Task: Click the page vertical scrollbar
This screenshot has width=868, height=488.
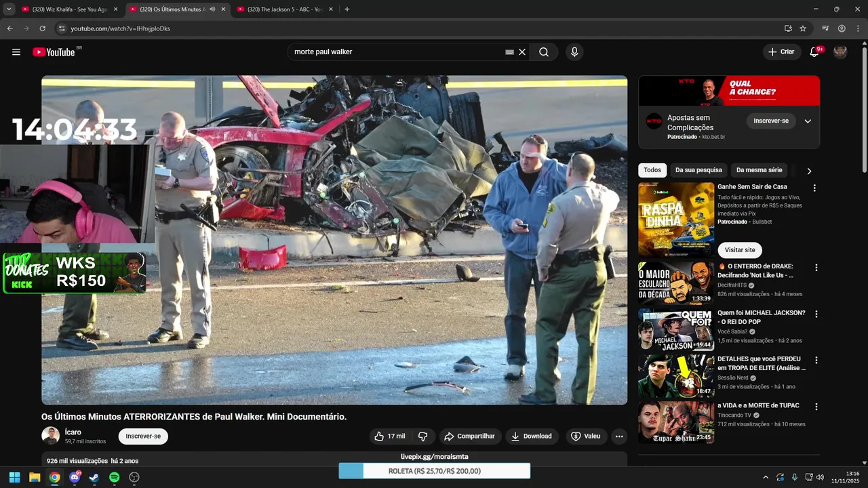Action: 864,108
